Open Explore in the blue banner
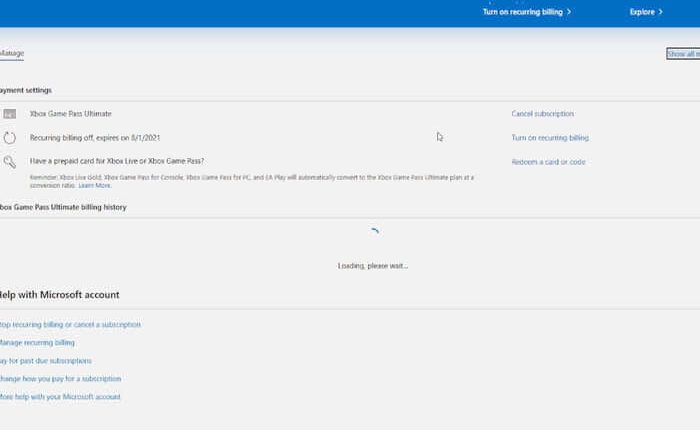 tap(642, 12)
